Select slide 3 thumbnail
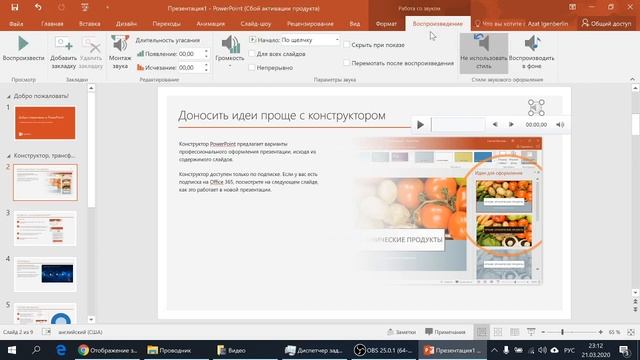 point(45,228)
